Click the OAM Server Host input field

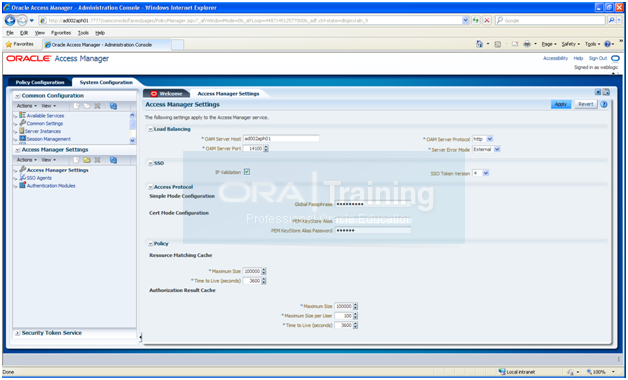point(281,139)
